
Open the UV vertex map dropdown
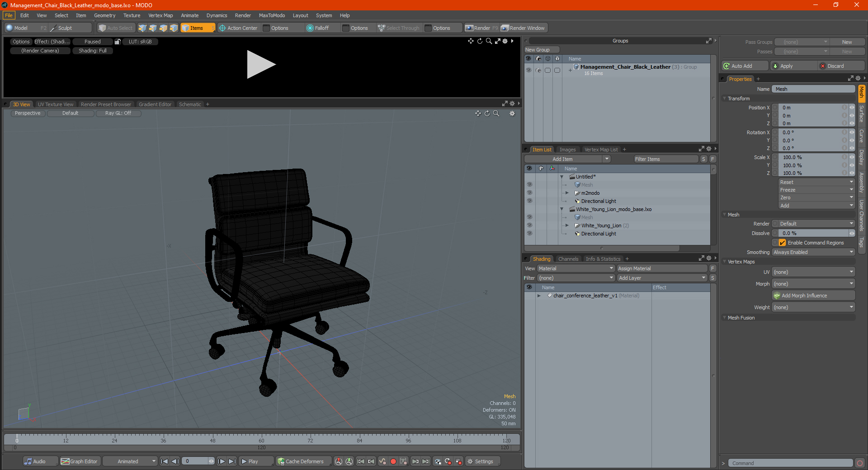click(814, 272)
